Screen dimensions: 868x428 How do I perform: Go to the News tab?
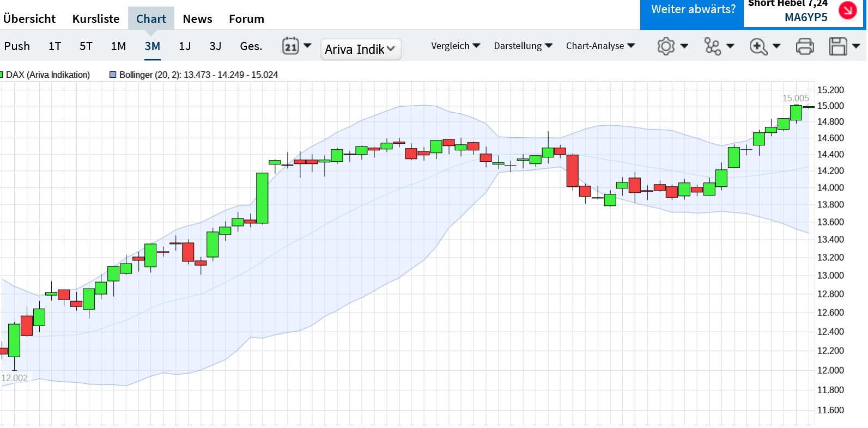197,19
